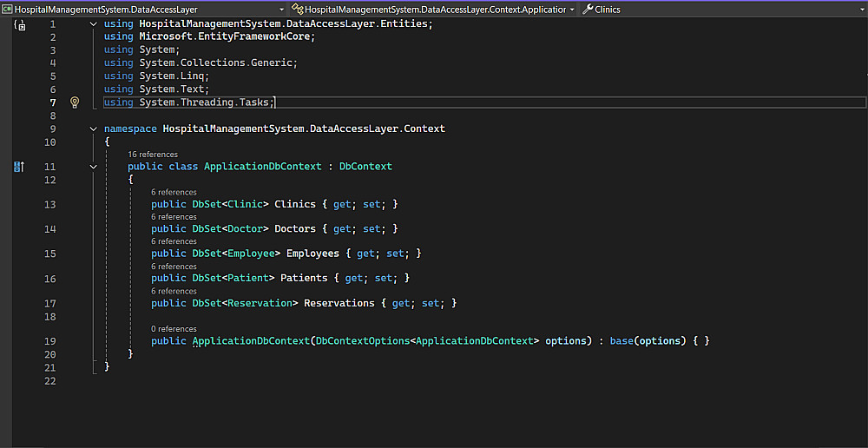
Task: Click System.Collections.Generic on line 4
Action: click(215, 63)
